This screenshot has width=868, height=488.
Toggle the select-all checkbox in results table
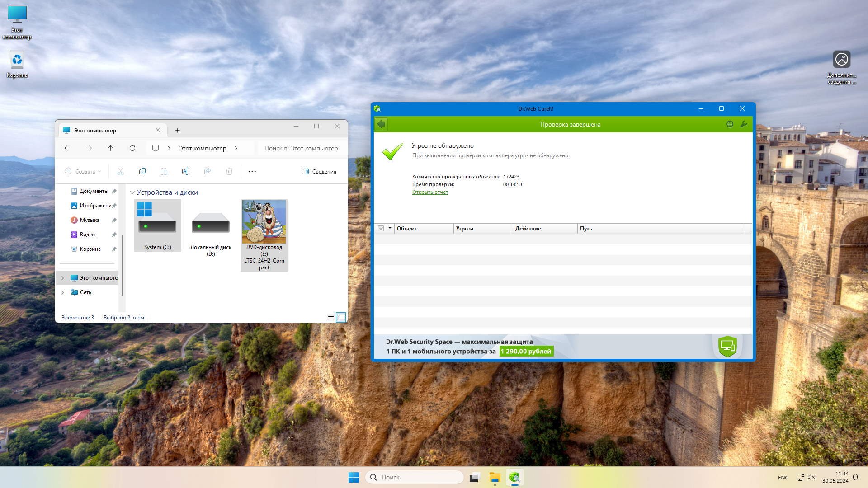(x=381, y=229)
